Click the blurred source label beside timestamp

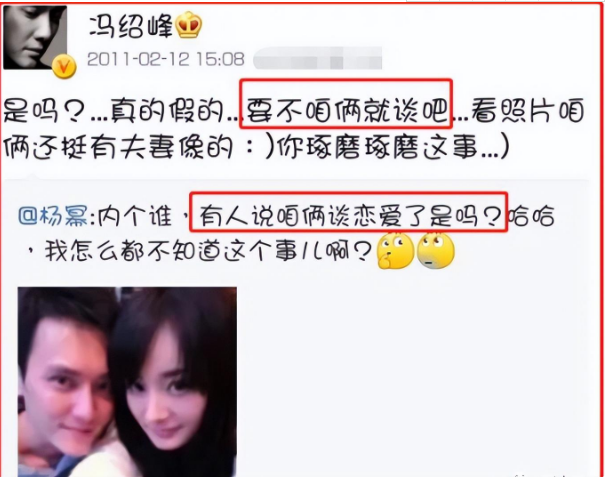318,59
